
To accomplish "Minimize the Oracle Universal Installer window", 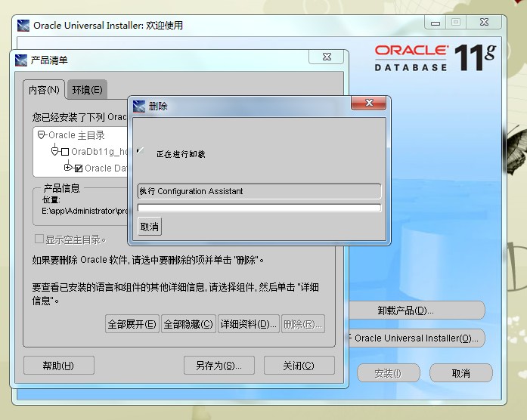I will click(436, 23).
